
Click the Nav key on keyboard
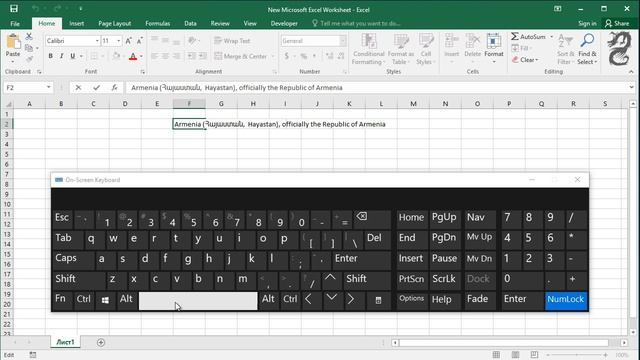coord(480,219)
